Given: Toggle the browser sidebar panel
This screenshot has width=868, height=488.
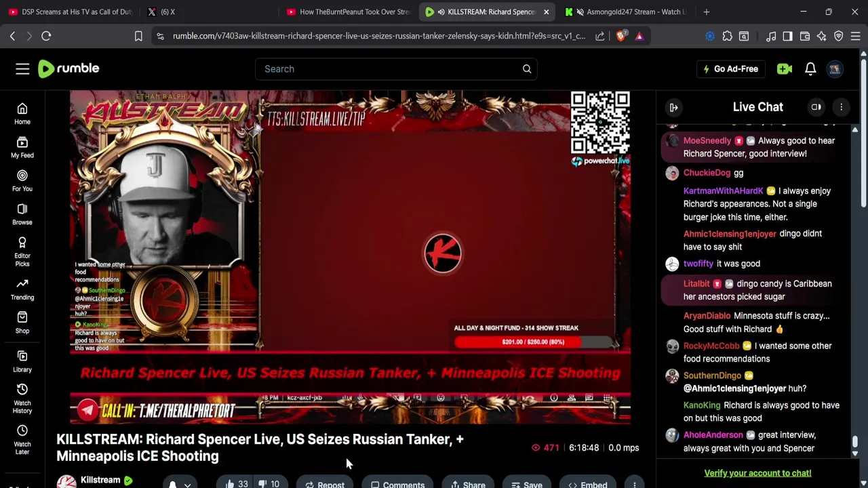Looking at the screenshot, I should click(787, 36).
